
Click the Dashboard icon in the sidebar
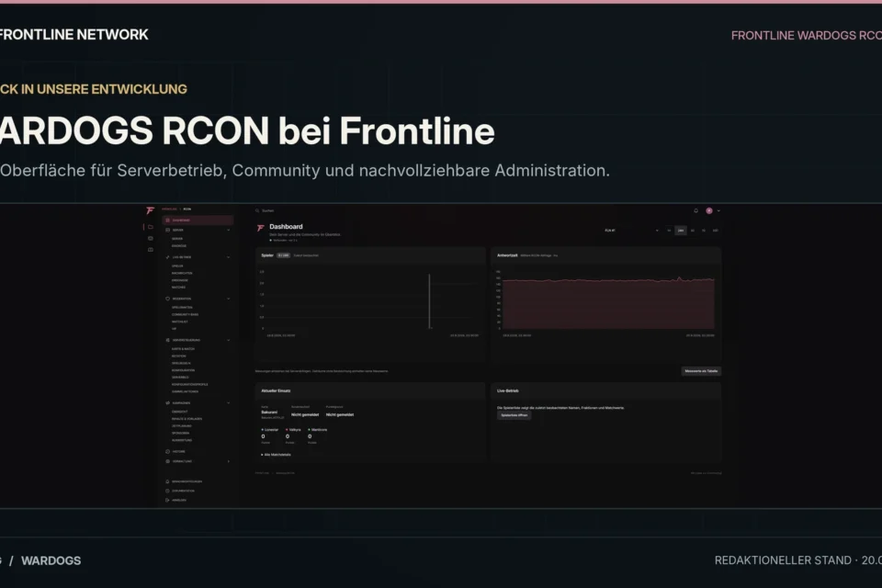[x=167, y=220]
